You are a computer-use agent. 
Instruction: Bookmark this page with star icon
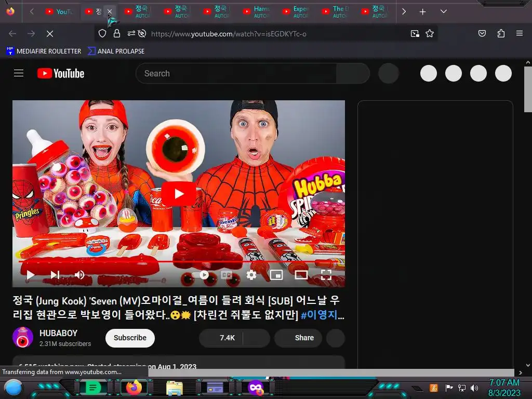tap(430, 34)
